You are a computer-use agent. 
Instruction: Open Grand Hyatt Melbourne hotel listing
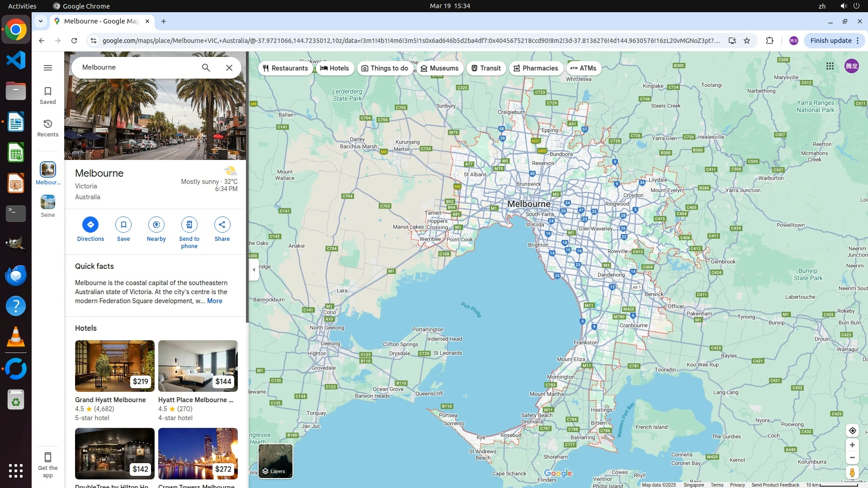pos(114,366)
